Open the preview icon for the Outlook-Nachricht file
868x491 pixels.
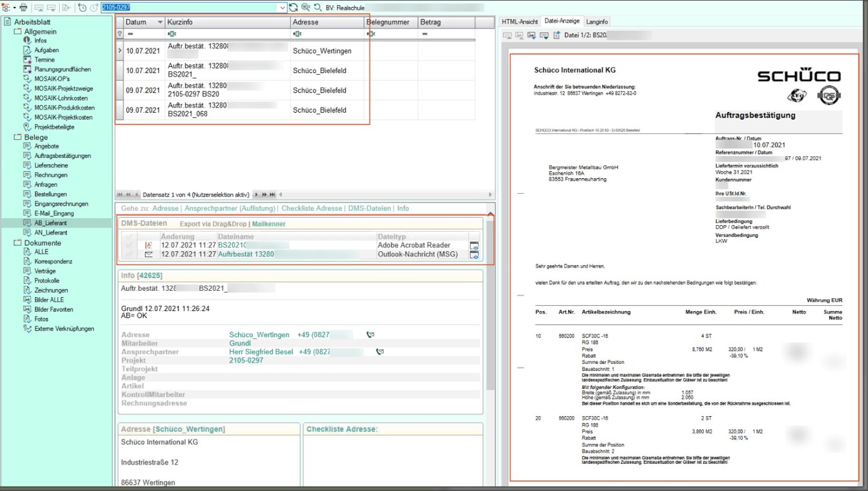point(474,255)
